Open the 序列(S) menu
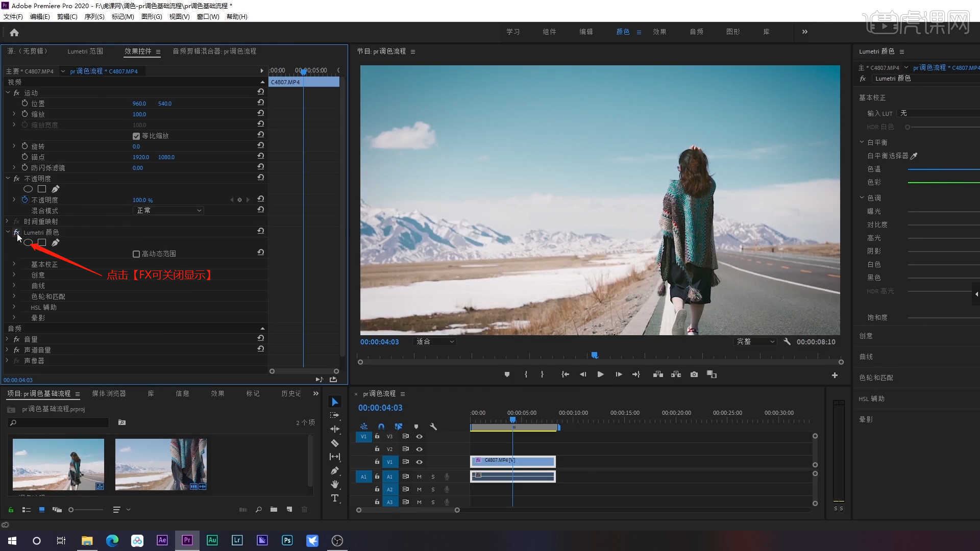 click(x=94, y=17)
